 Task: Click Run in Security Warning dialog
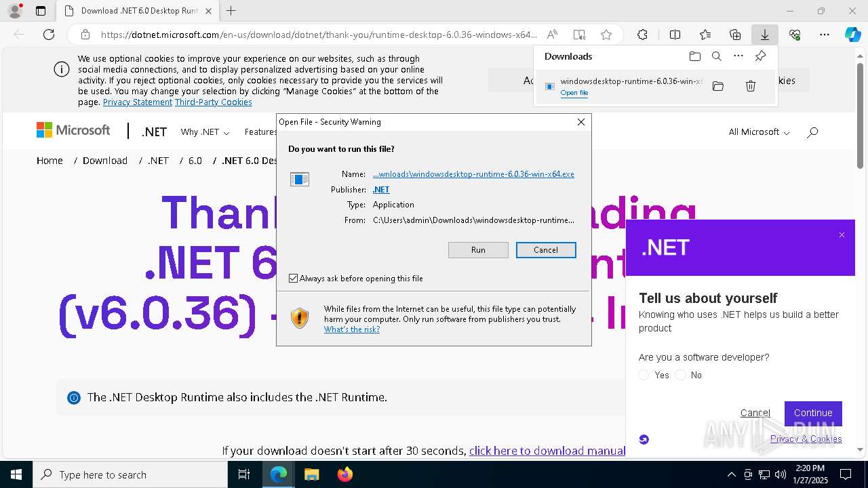tap(478, 250)
